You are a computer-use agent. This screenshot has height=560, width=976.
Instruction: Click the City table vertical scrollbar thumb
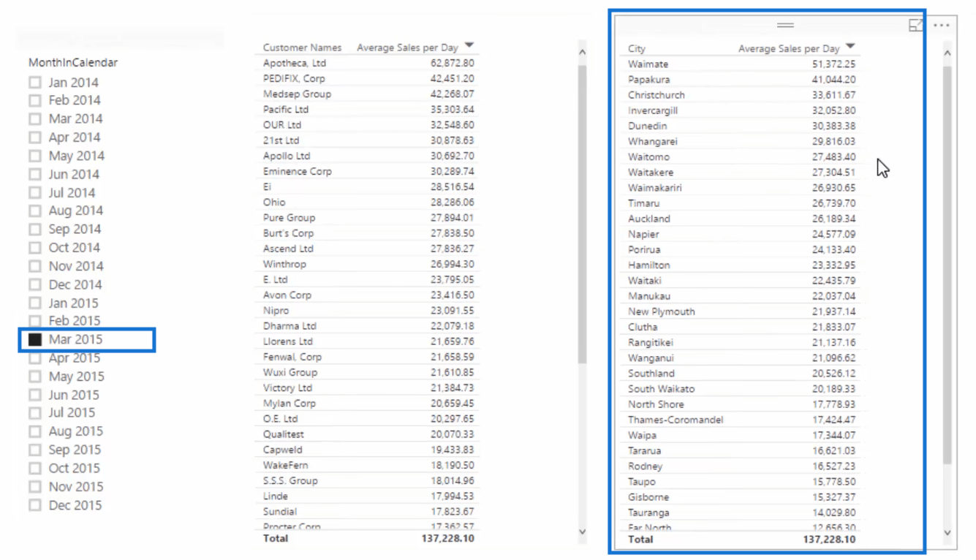(947, 265)
